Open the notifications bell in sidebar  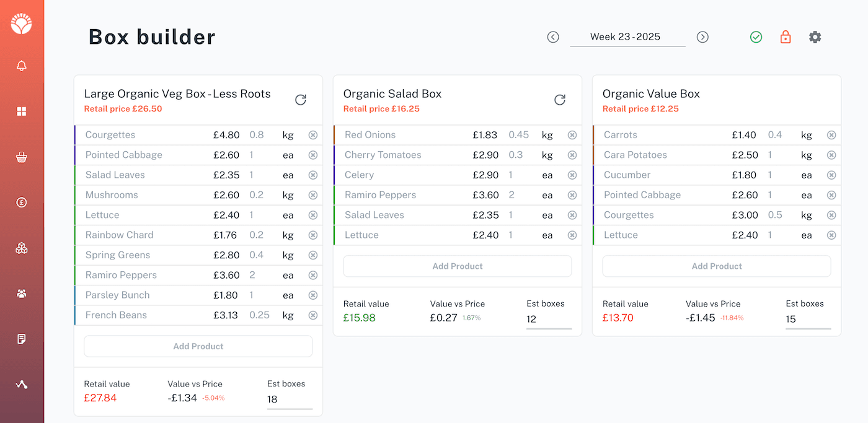point(22,66)
